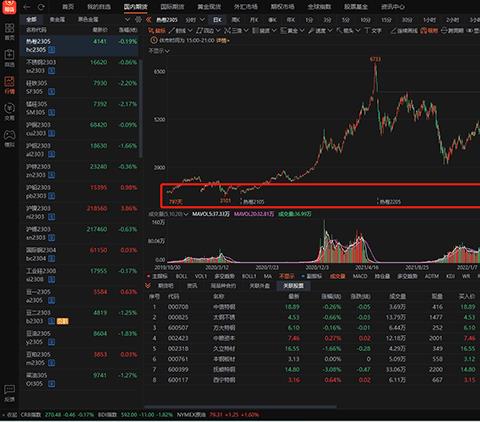The width and height of the screenshot is (480, 422).
Task: Click the blue badge next to cu2303
Action: point(52,133)
